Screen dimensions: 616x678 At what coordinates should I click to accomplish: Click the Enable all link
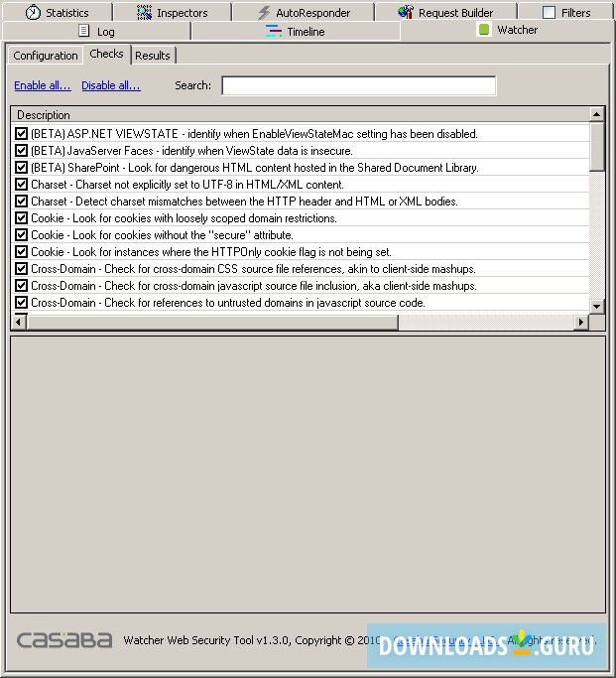[x=43, y=85]
